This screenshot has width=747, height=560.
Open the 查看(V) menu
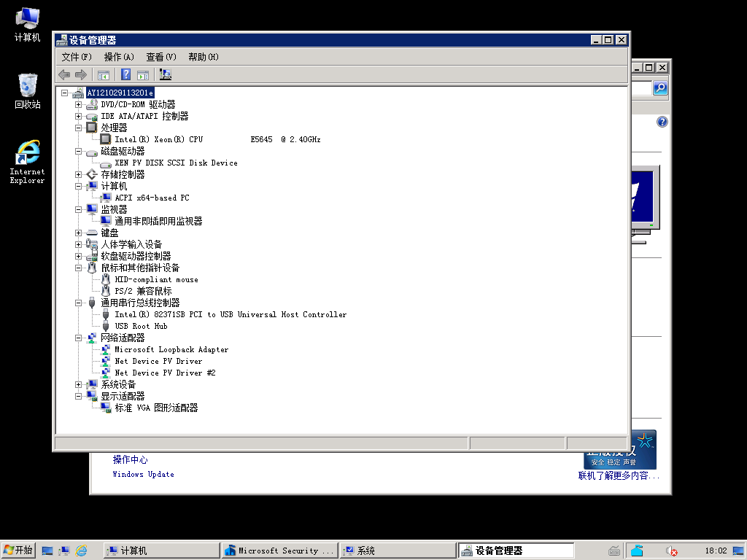(161, 57)
